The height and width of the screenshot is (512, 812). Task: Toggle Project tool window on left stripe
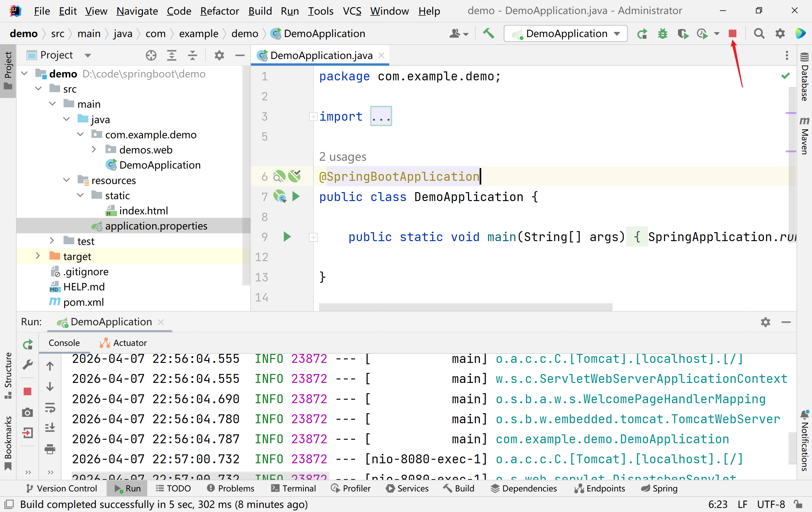click(8, 71)
